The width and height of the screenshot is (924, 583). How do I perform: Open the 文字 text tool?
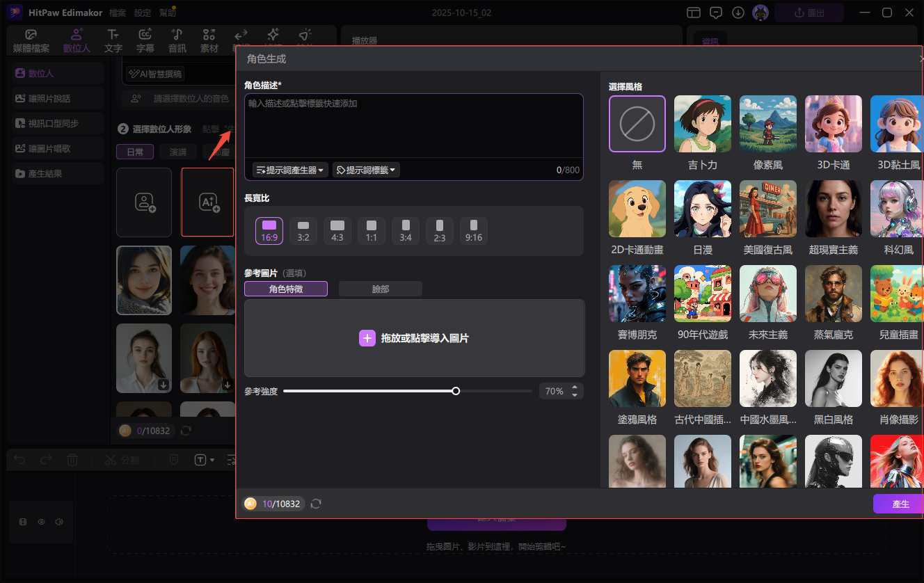(x=113, y=41)
